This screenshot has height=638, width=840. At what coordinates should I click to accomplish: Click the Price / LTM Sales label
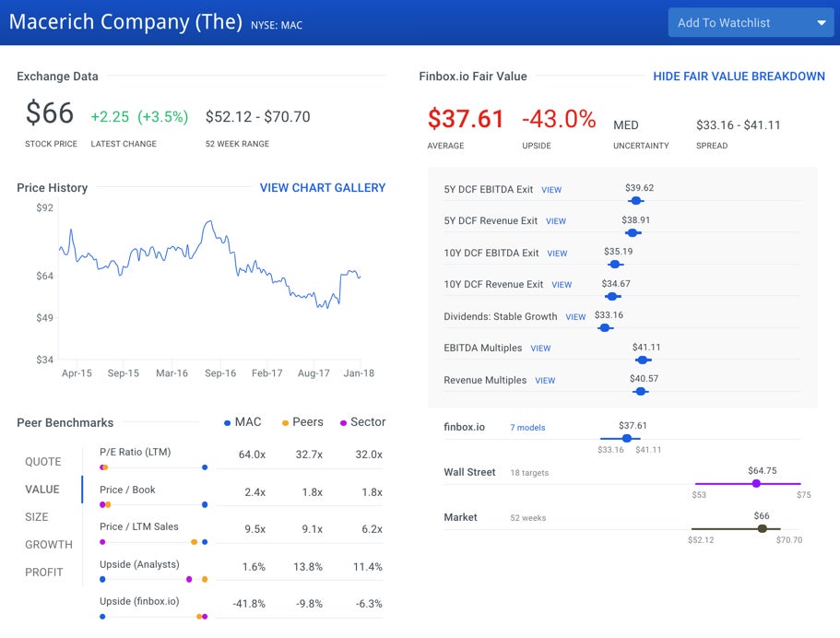coord(138,526)
